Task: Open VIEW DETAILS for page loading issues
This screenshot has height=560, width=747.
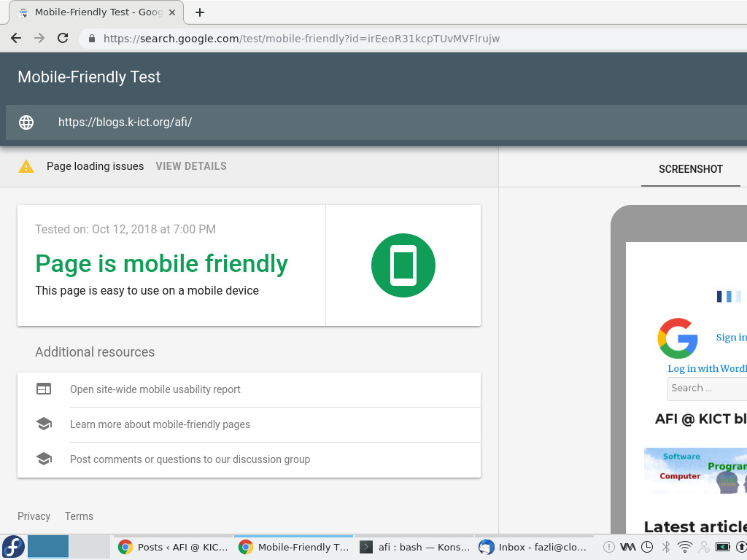Action: 191,166
